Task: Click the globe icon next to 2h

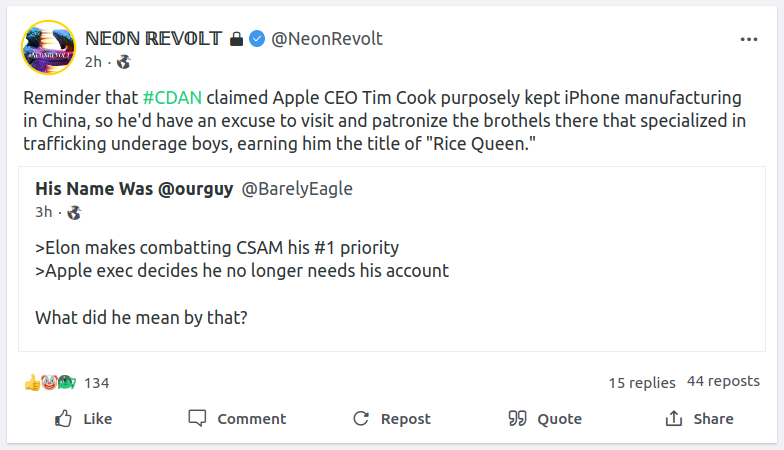Action: 124,62
